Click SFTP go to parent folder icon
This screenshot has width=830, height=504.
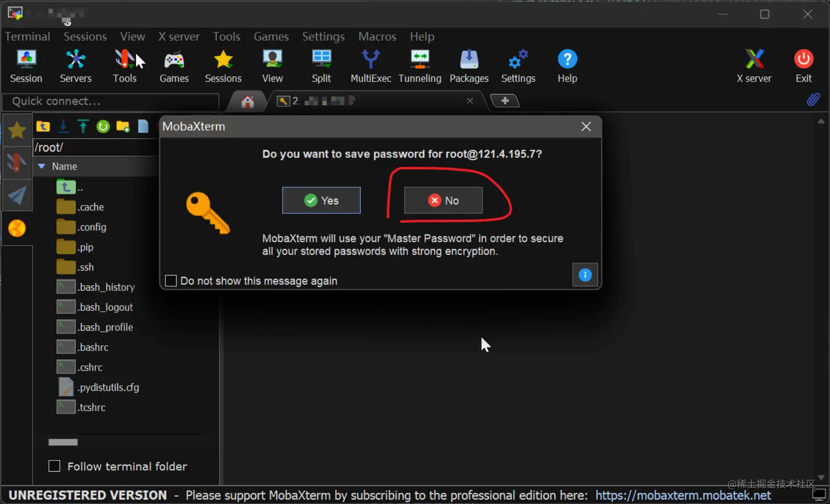coord(43,127)
